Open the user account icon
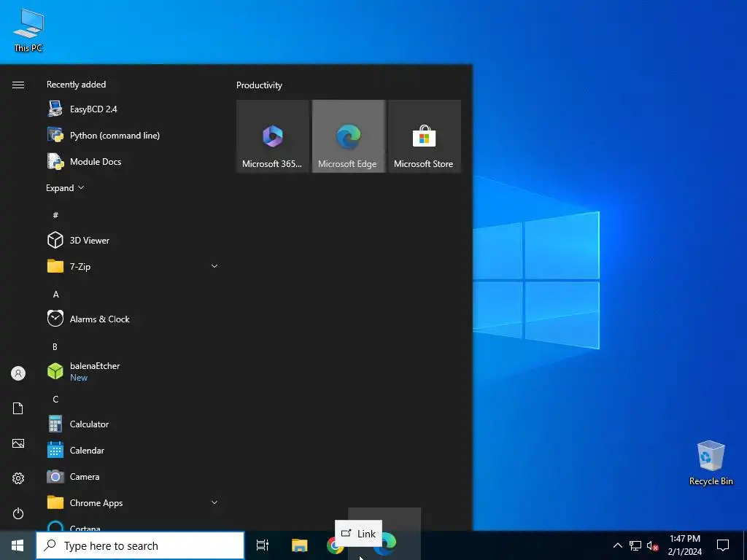Screen dimensions: 747x560 pos(18,373)
